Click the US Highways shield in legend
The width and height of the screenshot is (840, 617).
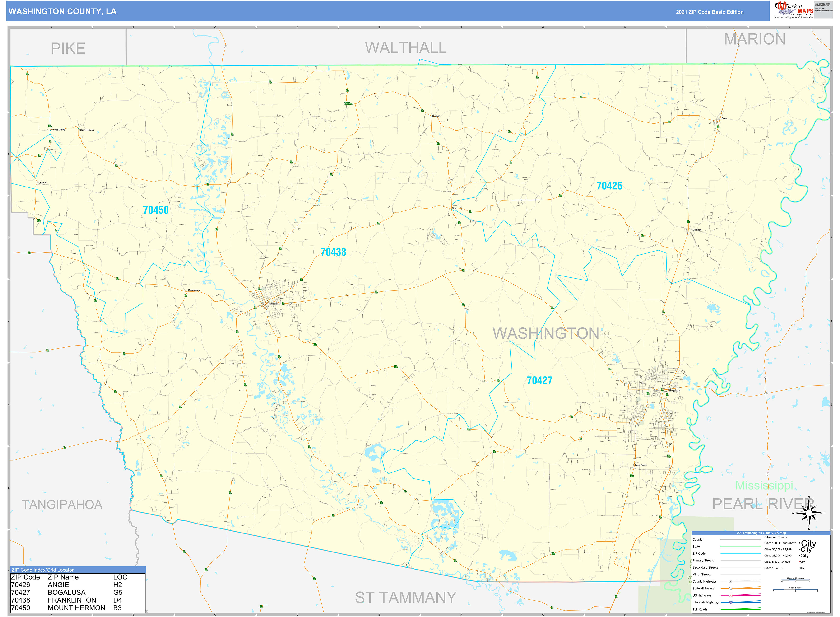coord(731,595)
